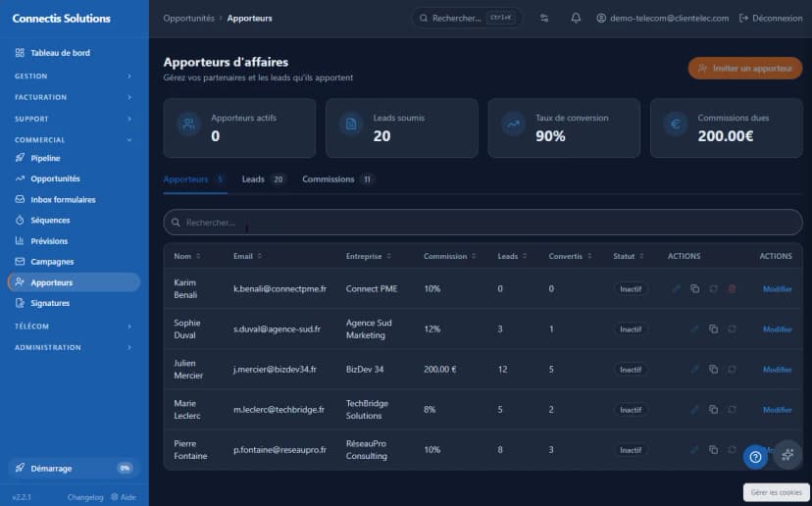Open the Aide link in footer
Screen dimensions: 812x506
pos(124,497)
